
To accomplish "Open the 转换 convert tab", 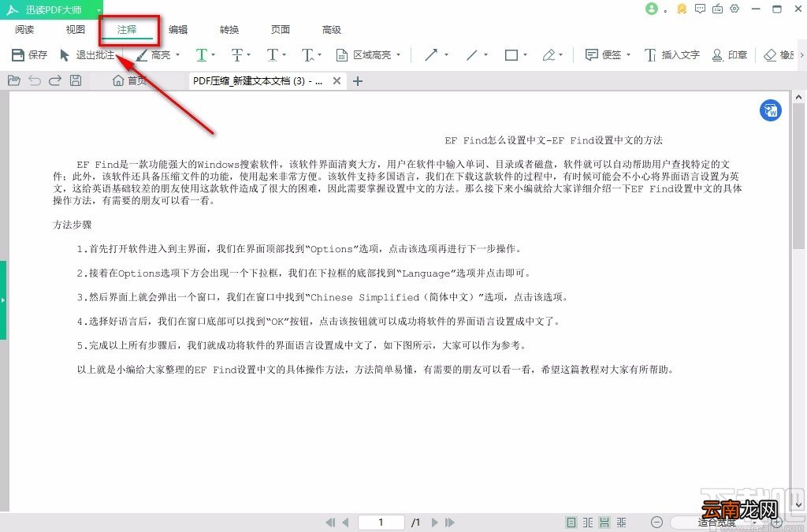I will 229,30.
